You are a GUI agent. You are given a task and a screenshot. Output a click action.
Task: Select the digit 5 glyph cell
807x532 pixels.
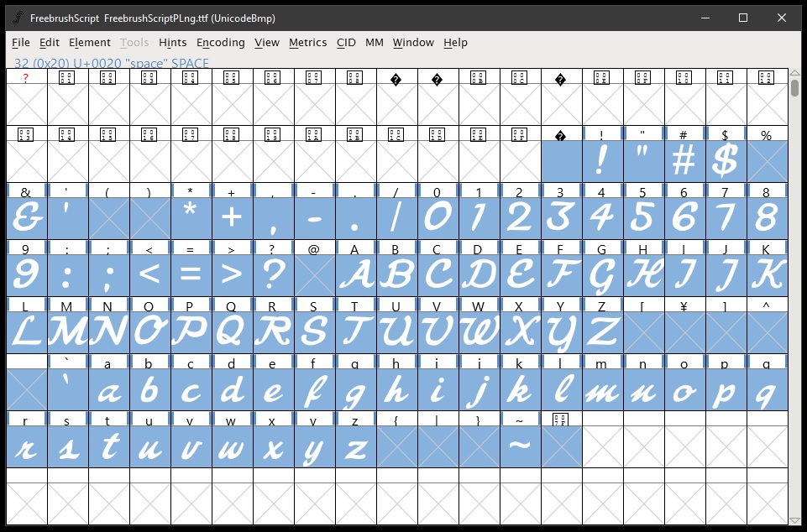pyautogui.click(x=644, y=219)
